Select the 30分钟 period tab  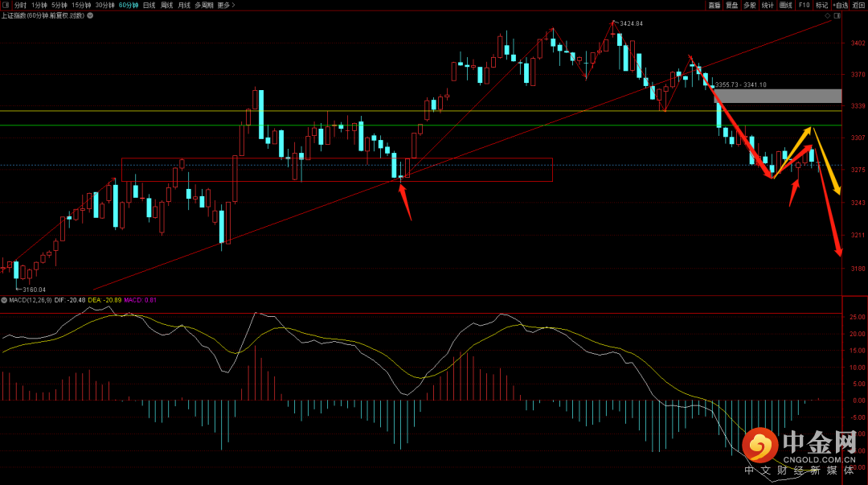105,5
